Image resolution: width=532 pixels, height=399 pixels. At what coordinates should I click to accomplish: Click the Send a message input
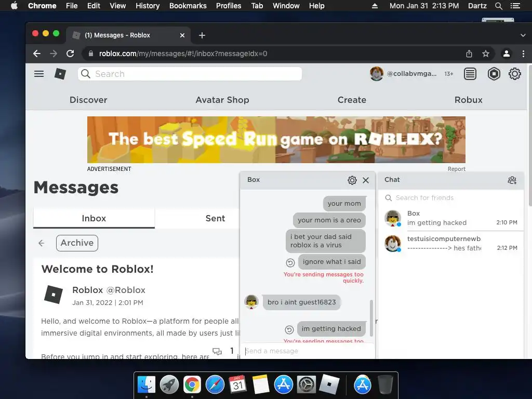pos(307,351)
